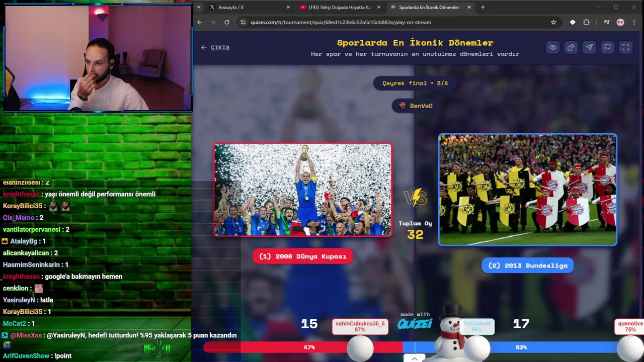
Task: Click the red 47% vote bar
Action: [x=303, y=347]
